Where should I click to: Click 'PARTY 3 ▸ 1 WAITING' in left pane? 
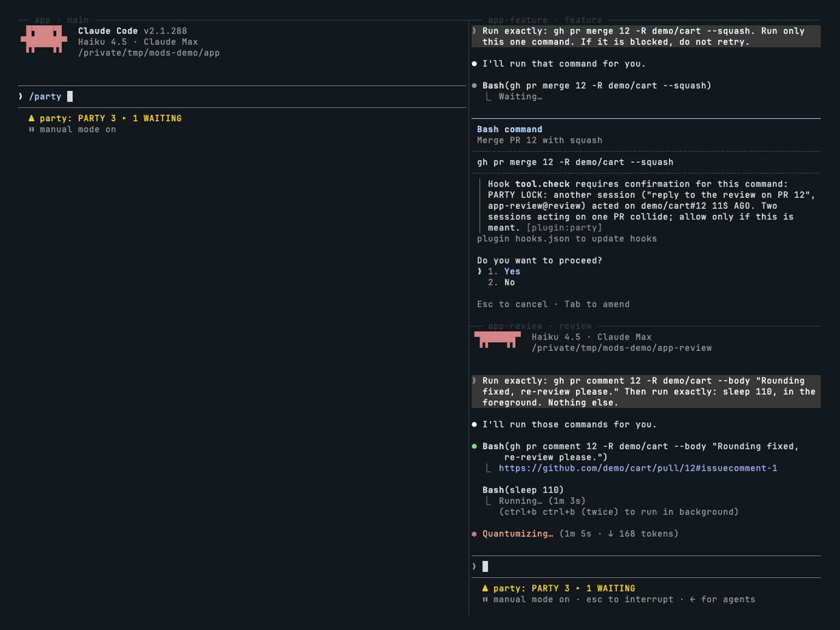(130, 119)
